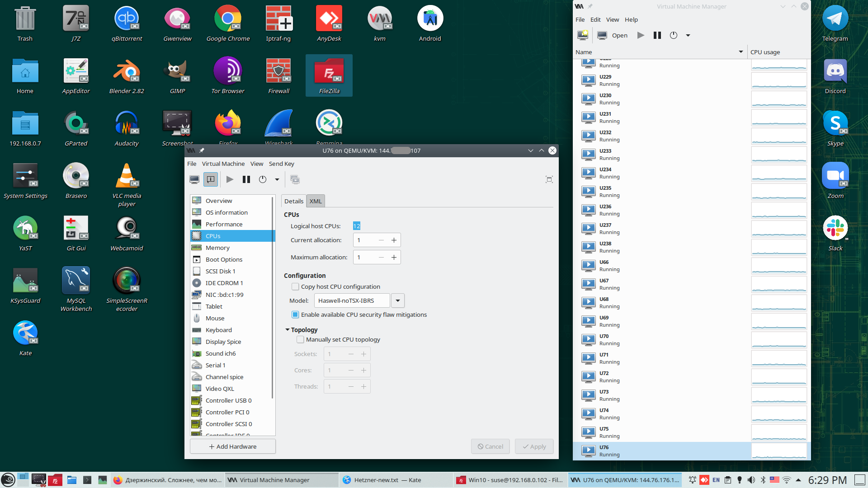Open the CPU Model dropdown list
868x488 pixels.
click(x=398, y=300)
